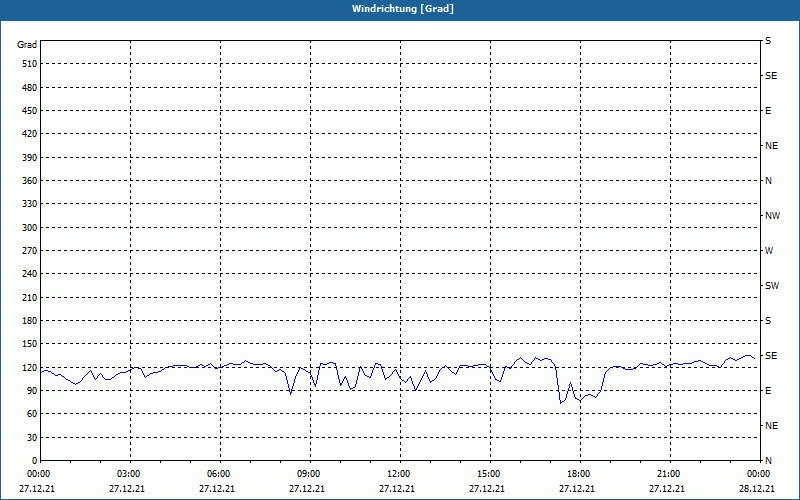
Task: Click the NE compass label between 390 and 420
Action: coord(771,146)
